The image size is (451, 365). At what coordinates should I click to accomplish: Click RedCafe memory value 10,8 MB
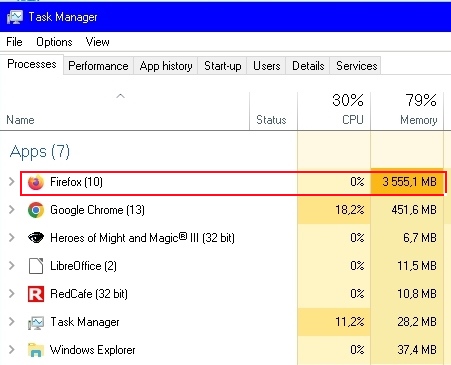417,294
